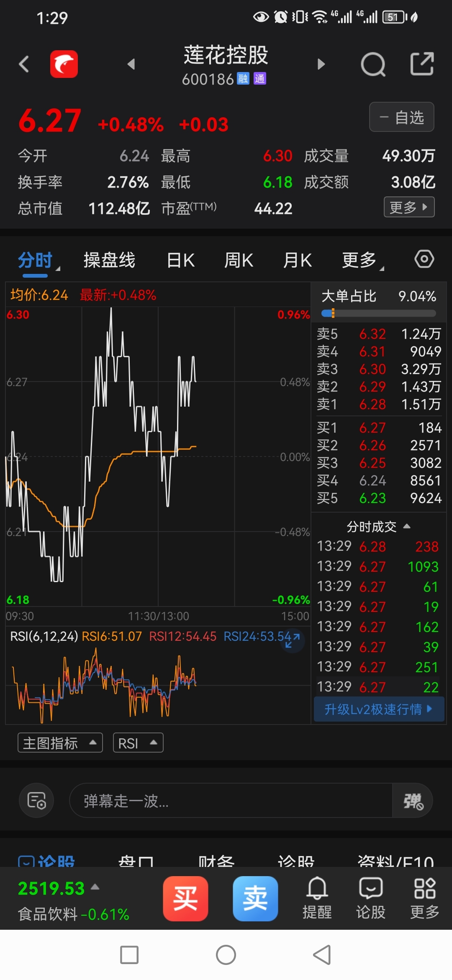Image resolution: width=452 pixels, height=980 pixels.
Task: Toggle the 弹 danmaku button
Action: pyautogui.click(x=413, y=800)
